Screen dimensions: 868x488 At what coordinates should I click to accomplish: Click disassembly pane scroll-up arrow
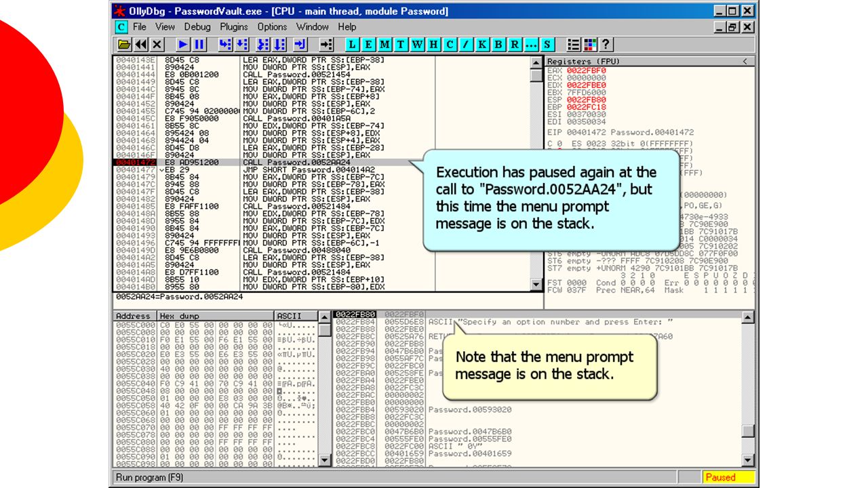537,63
